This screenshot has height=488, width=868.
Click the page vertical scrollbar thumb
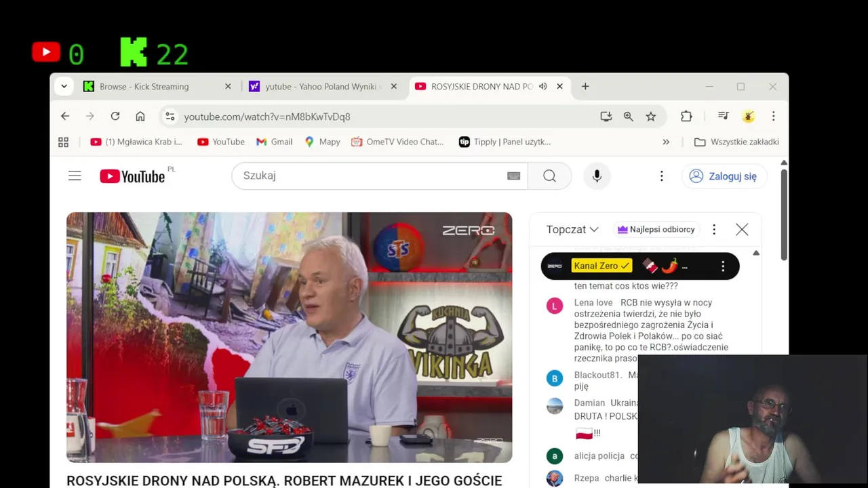point(784,214)
